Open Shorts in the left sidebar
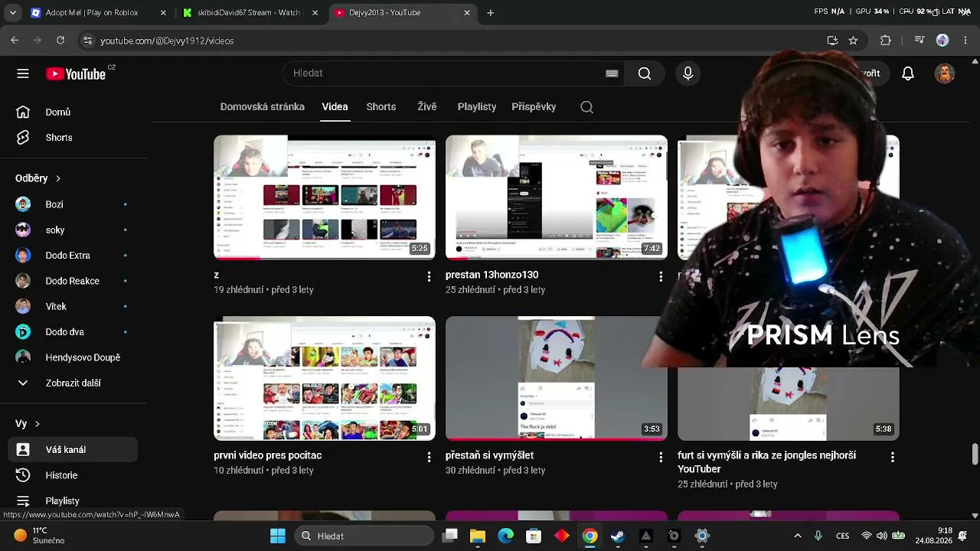The width and height of the screenshot is (980, 551). point(73,138)
